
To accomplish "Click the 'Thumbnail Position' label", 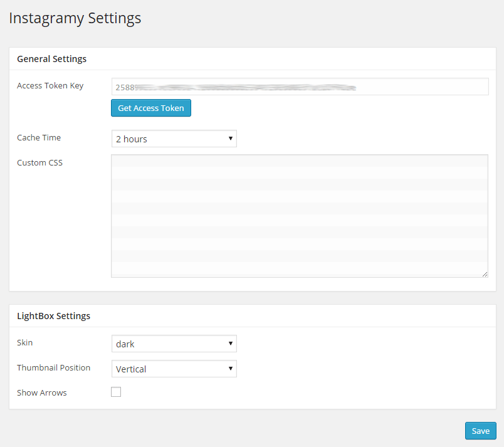I will tap(53, 368).
